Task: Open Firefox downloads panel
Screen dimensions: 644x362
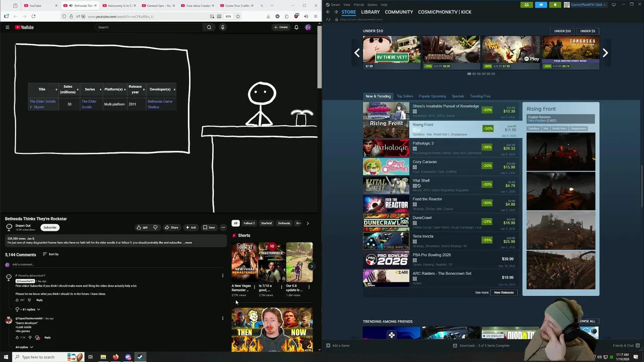Action: coord(267,16)
